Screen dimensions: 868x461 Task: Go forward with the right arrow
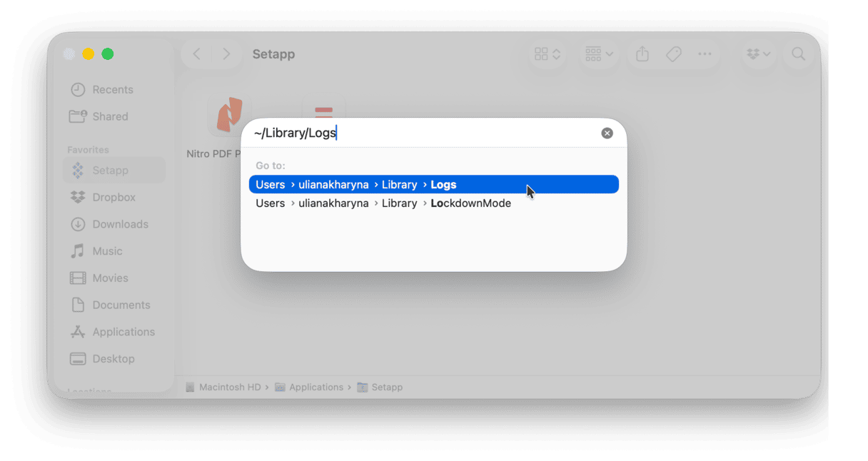pyautogui.click(x=226, y=54)
